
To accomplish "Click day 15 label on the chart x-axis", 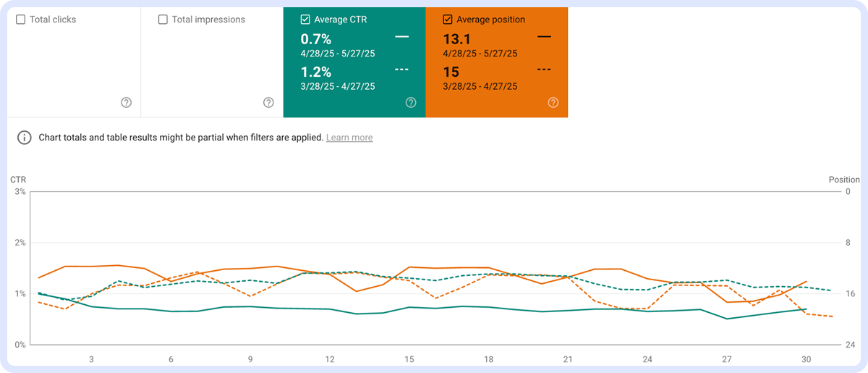I will coord(409,359).
